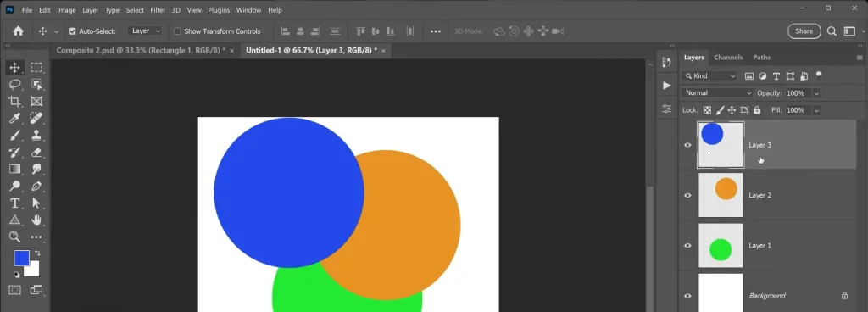
Task: Select the Object Selection tool
Action: pyautogui.click(x=36, y=85)
